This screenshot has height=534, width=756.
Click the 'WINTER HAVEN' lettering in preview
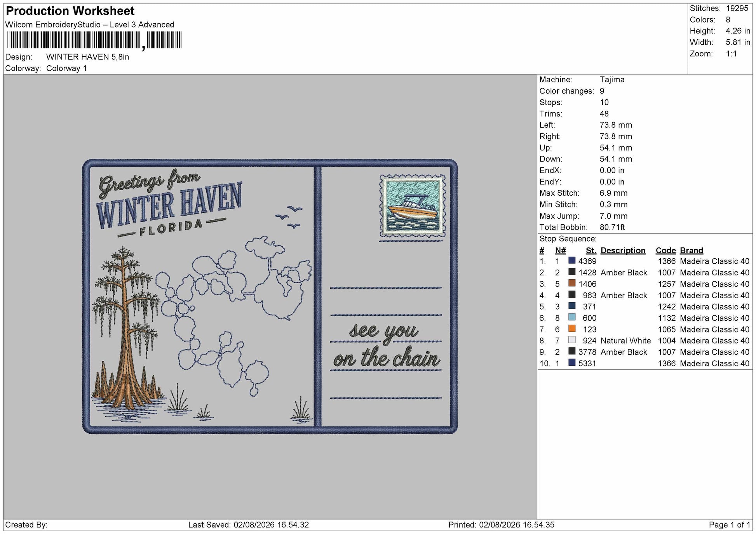pos(169,205)
